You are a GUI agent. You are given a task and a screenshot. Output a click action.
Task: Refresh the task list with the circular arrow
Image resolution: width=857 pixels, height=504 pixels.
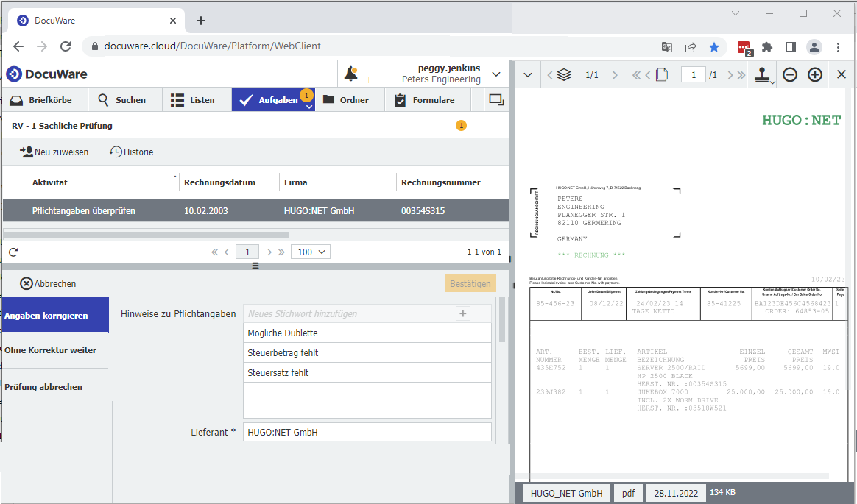tap(13, 252)
